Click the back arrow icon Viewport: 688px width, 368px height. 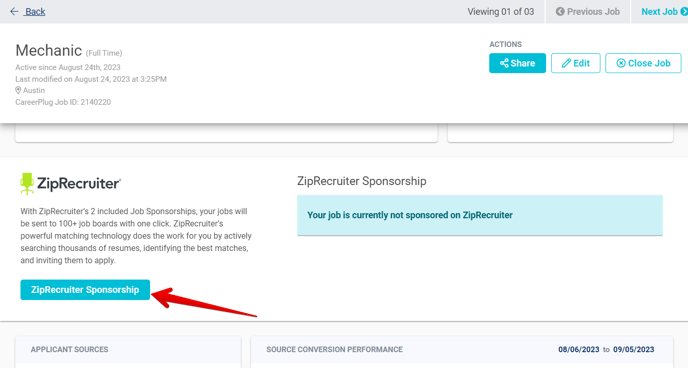[x=14, y=11]
